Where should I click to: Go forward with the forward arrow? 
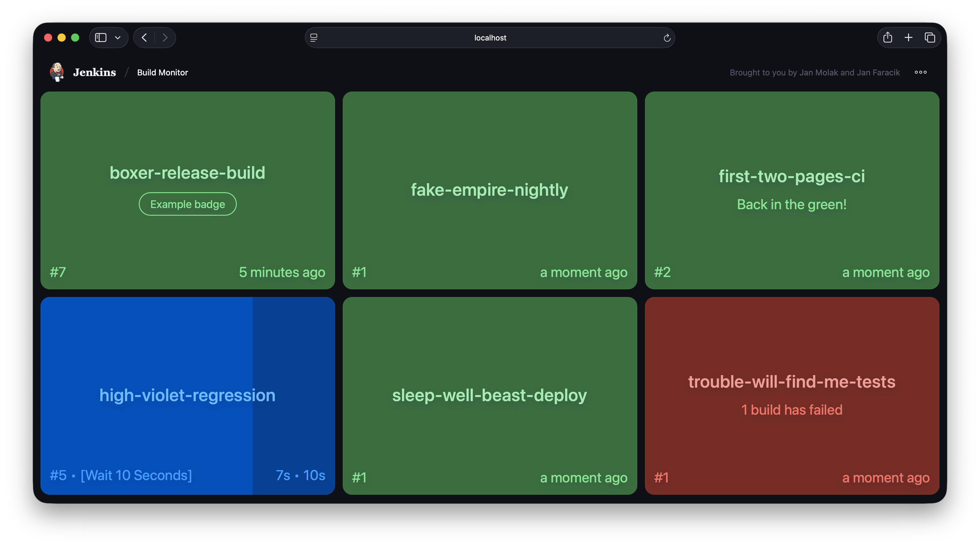pos(165,38)
